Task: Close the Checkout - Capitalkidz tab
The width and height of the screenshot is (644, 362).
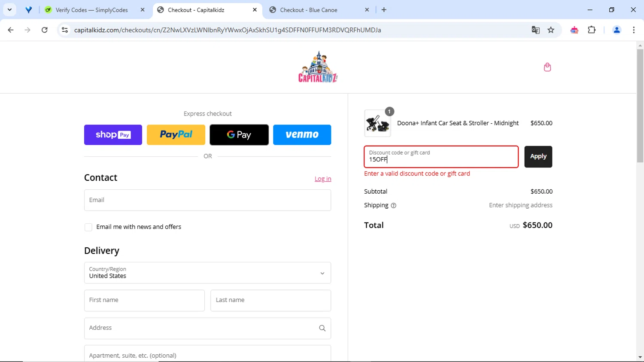Action: (255, 10)
